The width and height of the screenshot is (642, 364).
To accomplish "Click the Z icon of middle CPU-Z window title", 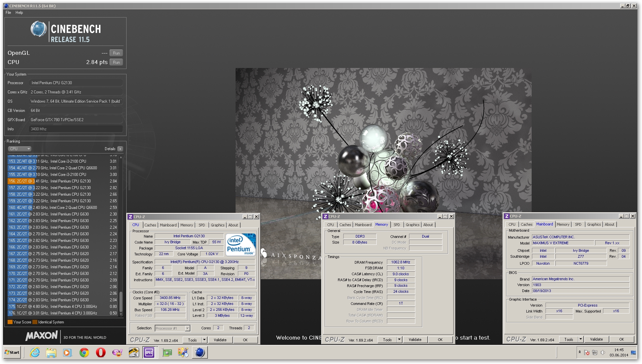I will tap(325, 216).
